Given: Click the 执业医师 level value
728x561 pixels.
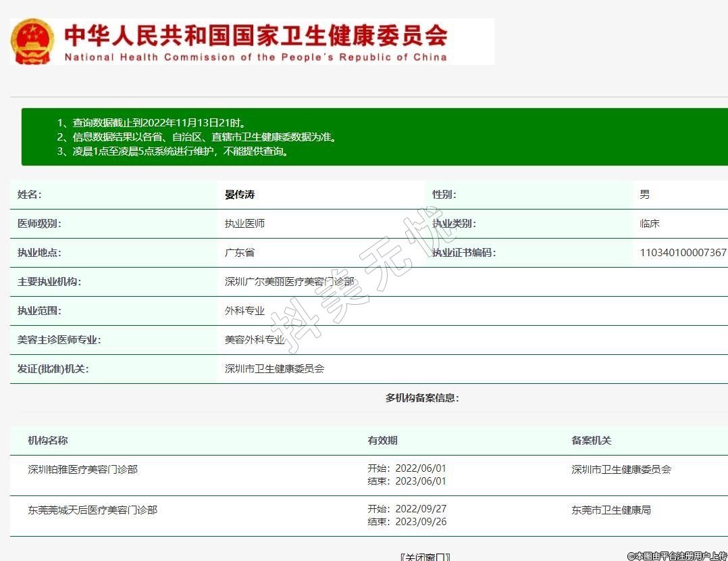Looking at the screenshot, I should coord(244,224).
